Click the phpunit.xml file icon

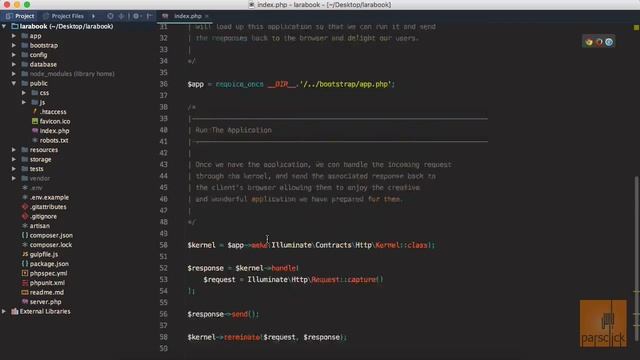[25, 283]
